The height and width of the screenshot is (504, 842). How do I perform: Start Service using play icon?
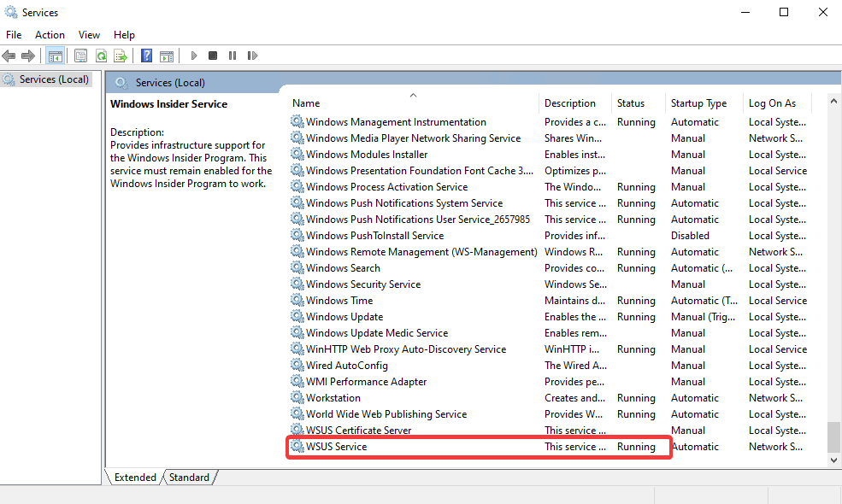click(194, 56)
